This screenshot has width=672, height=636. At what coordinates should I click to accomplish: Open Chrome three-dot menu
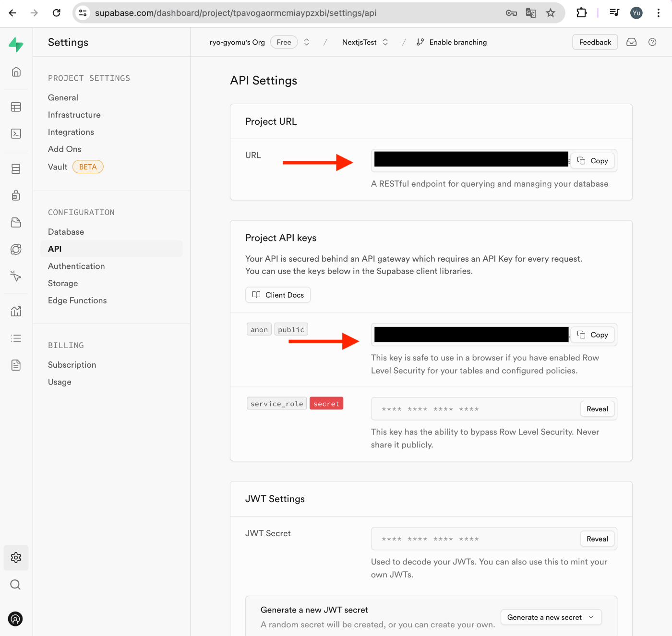point(659,13)
